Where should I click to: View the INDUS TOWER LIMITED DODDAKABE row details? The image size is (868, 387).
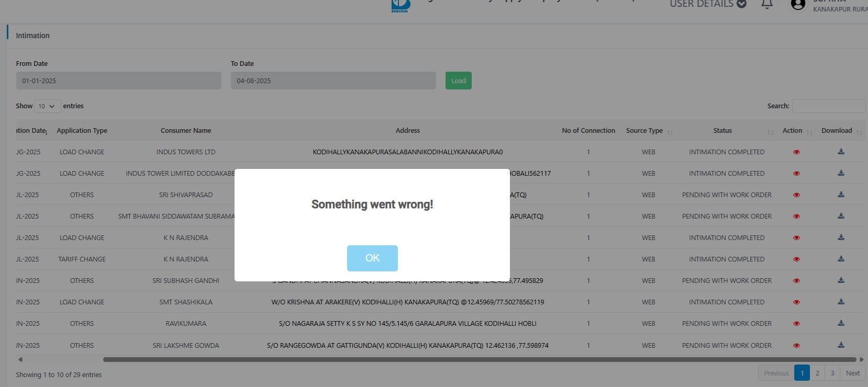[796, 174]
